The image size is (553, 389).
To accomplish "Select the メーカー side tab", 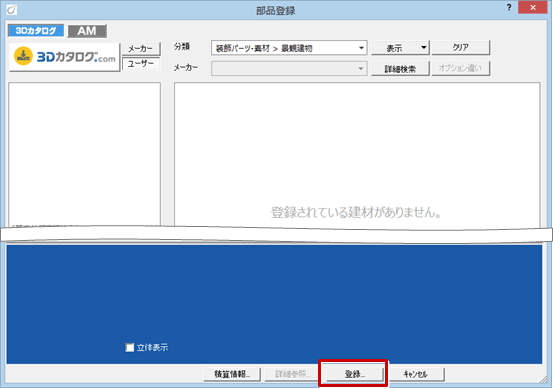I will click(140, 49).
